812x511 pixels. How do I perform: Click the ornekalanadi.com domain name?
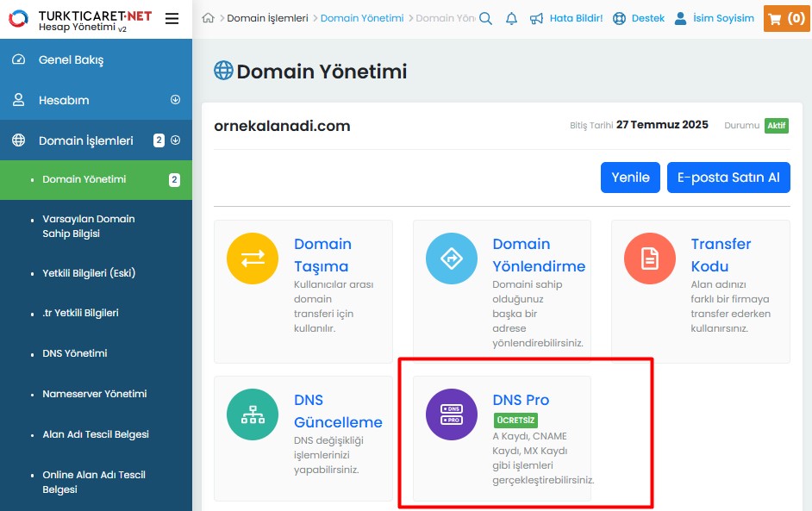[282, 126]
